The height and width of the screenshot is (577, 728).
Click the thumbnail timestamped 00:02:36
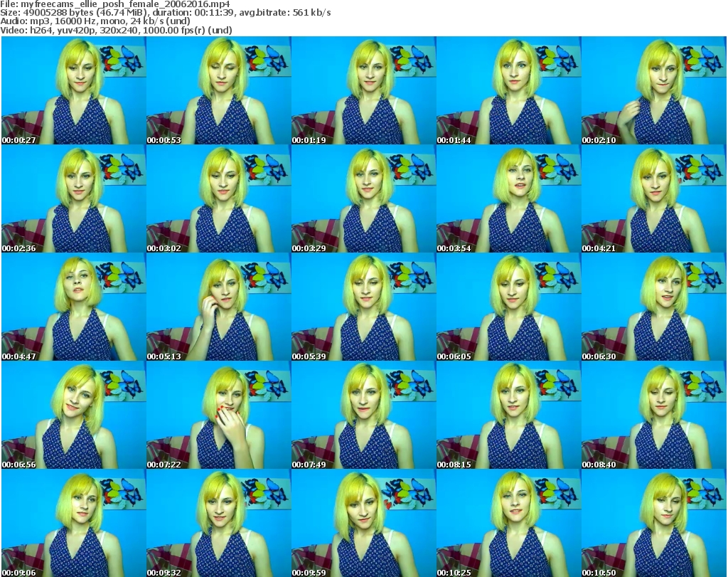(73, 198)
